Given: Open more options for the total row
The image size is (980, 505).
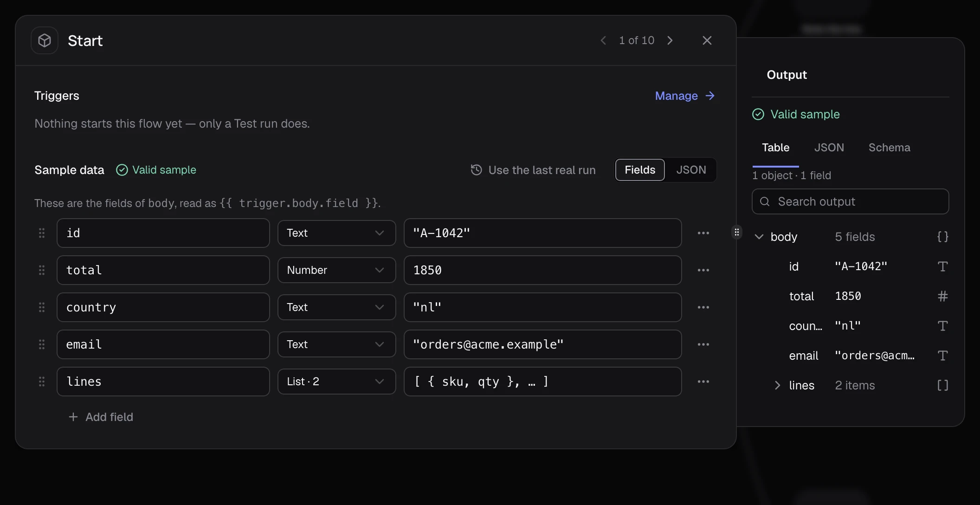Looking at the screenshot, I should click(703, 270).
